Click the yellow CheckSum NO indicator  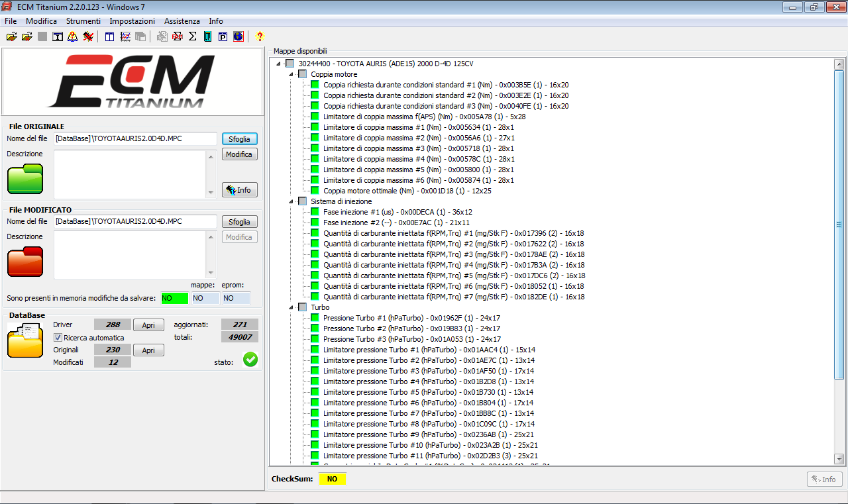pyautogui.click(x=332, y=479)
